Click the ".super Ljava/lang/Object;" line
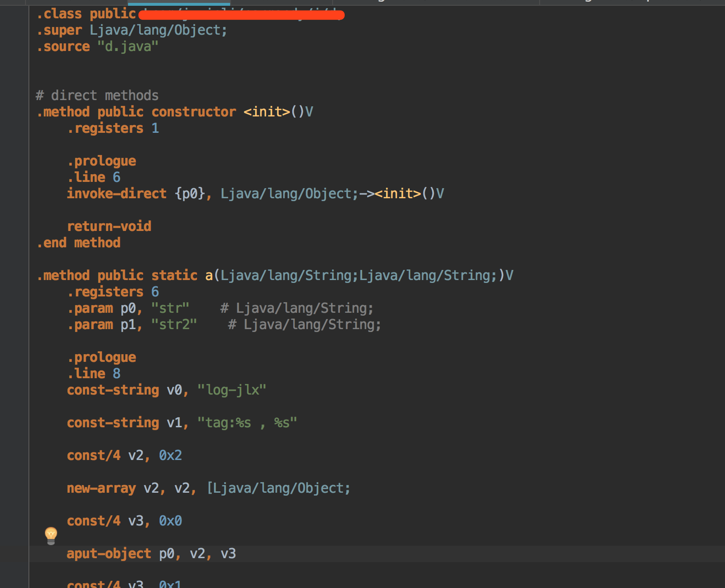The image size is (725, 588). tap(132, 30)
